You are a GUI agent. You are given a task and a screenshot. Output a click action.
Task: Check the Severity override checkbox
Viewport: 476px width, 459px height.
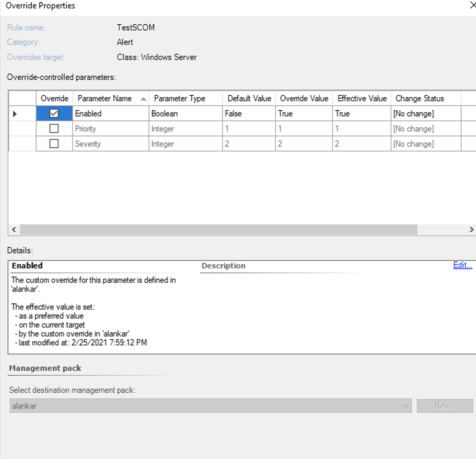tap(54, 143)
